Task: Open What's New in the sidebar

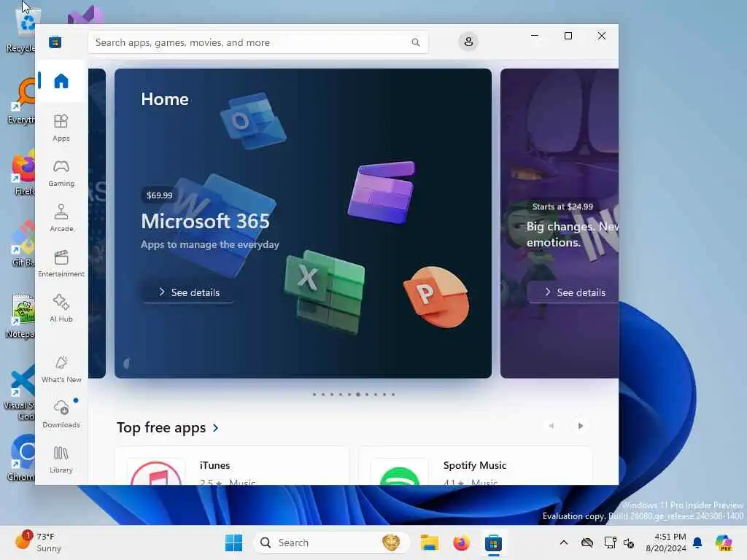Action: coord(61,369)
